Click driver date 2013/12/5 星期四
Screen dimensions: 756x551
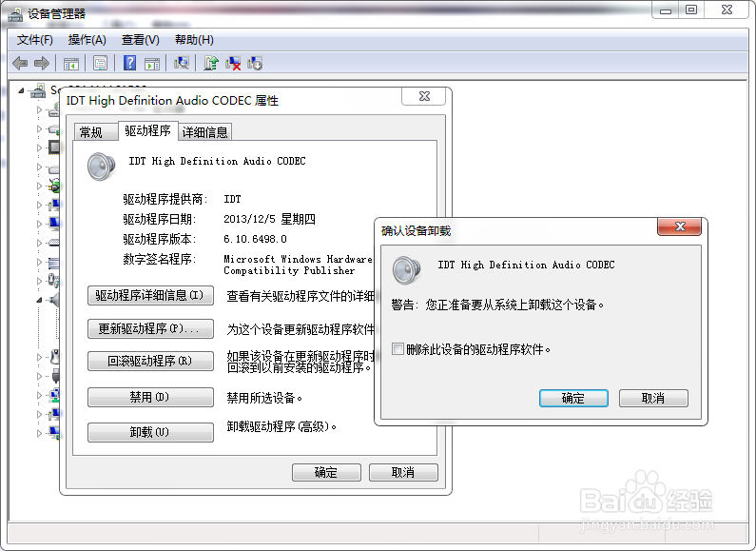coord(269,219)
